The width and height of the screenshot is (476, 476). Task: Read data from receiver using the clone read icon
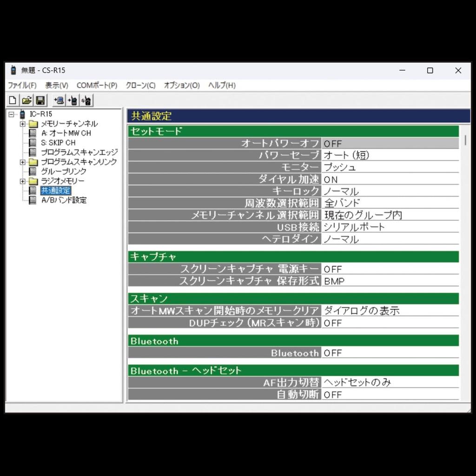[x=59, y=100]
